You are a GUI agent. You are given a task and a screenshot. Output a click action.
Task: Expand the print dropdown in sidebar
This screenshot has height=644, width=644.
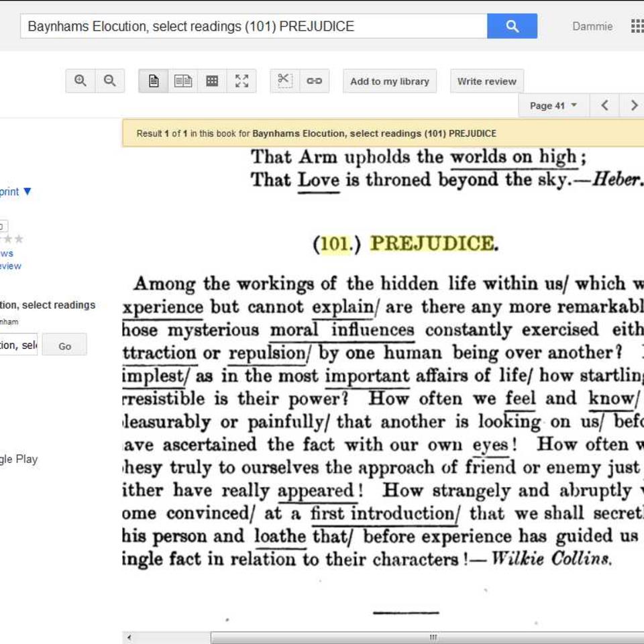(15, 191)
